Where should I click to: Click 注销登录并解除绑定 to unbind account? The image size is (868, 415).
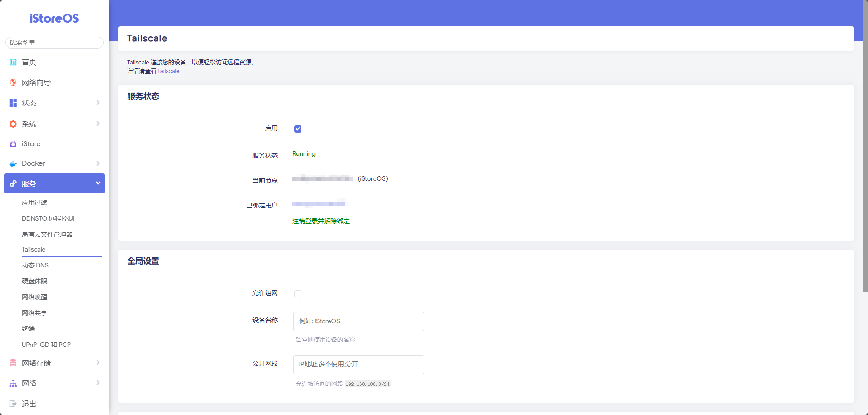pyautogui.click(x=321, y=222)
